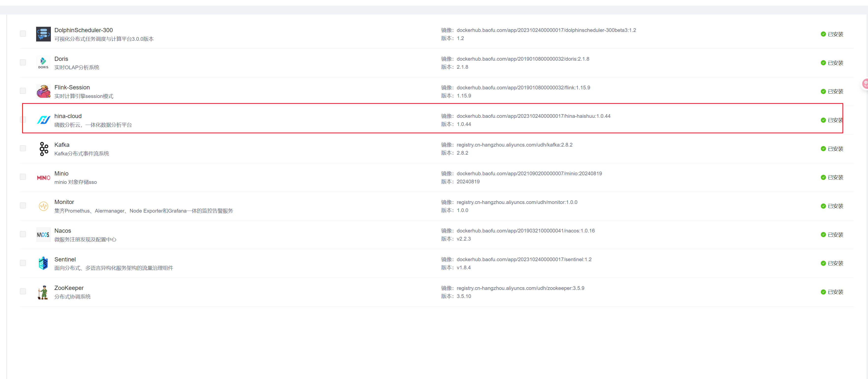Click the hina-cloud logo icon

[43, 120]
